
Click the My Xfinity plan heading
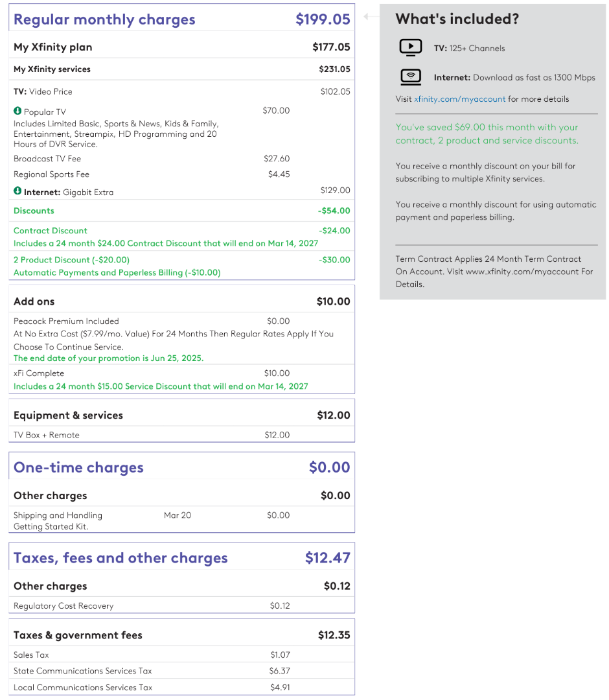pyautogui.click(x=53, y=47)
